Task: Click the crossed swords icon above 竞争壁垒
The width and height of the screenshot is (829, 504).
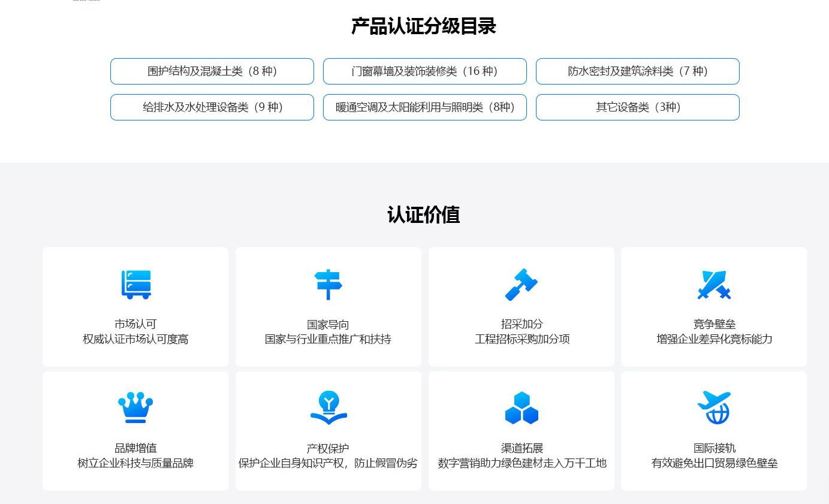Action: pos(714,285)
